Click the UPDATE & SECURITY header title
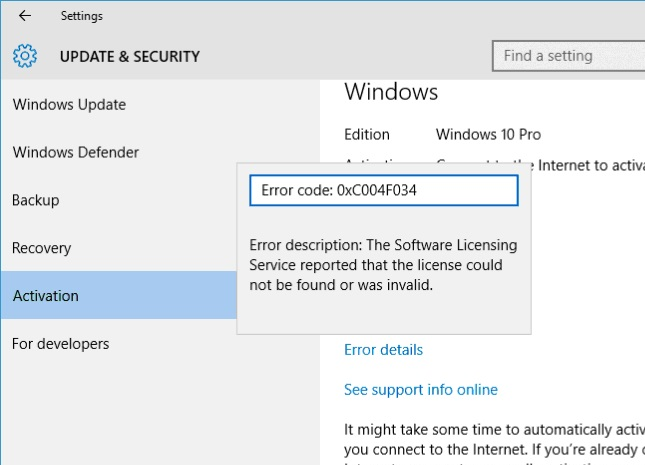Image resolution: width=645 pixels, height=465 pixels. point(130,57)
